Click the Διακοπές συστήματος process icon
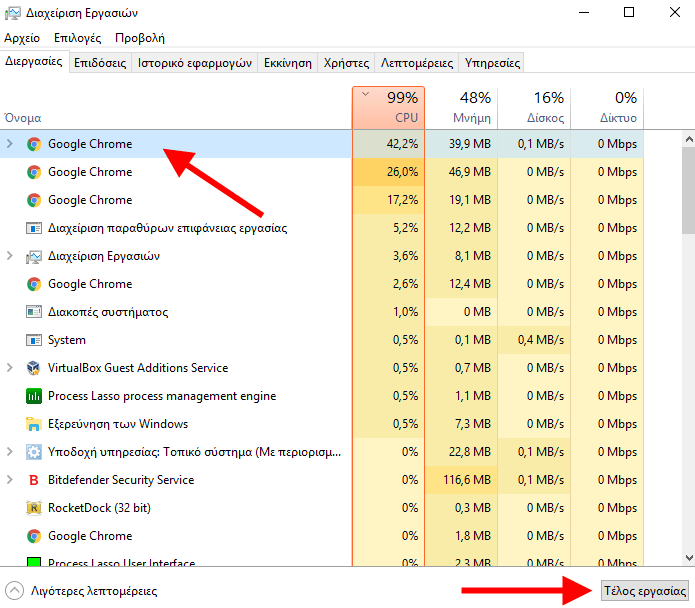Screen dimensions: 695x608 pyautogui.click(x=34, y=312)
